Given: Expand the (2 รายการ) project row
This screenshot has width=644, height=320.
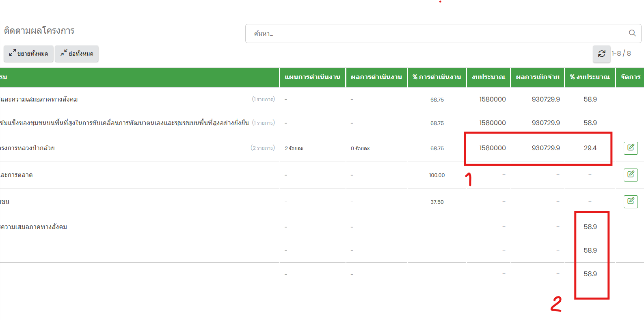Looking at the screenshot, I should click(x=262, y=148).
